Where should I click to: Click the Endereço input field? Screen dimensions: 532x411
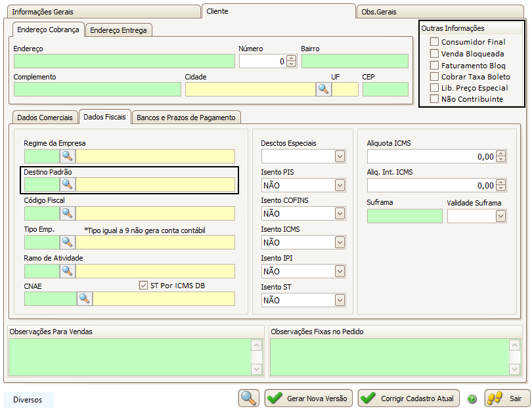click(x=124, y=61)
